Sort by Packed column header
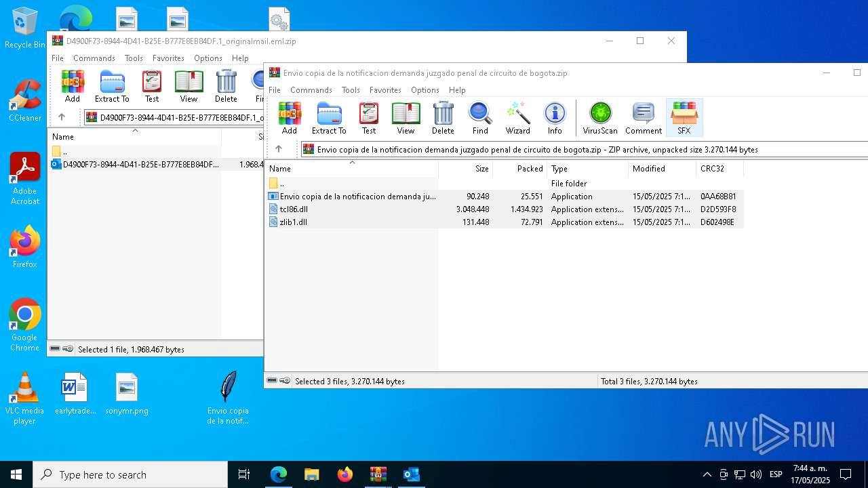 pyautogui.click(x=519, y=169)
